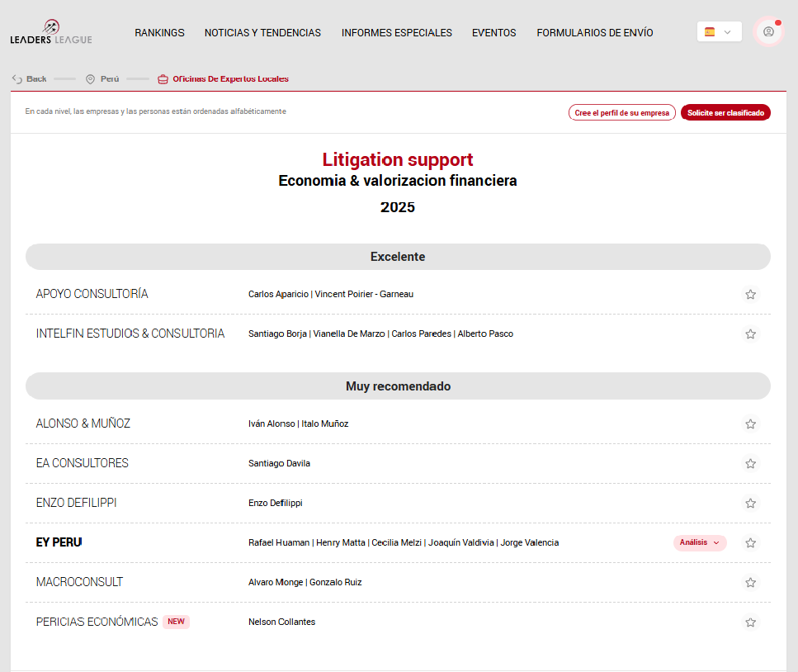798x672 pixels.
Task: Toggle favorite star for Alonso & Muñoz
Action: [x=750, y=424]
